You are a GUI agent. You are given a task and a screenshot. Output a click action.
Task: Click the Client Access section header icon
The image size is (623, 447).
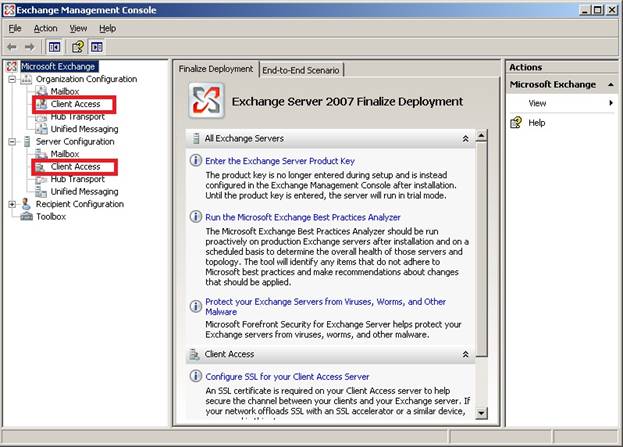194,354
